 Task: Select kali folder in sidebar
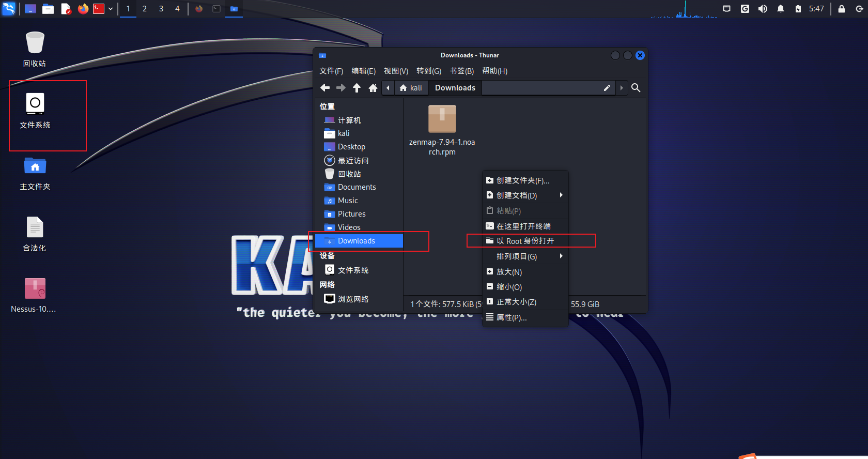[359, 133]
